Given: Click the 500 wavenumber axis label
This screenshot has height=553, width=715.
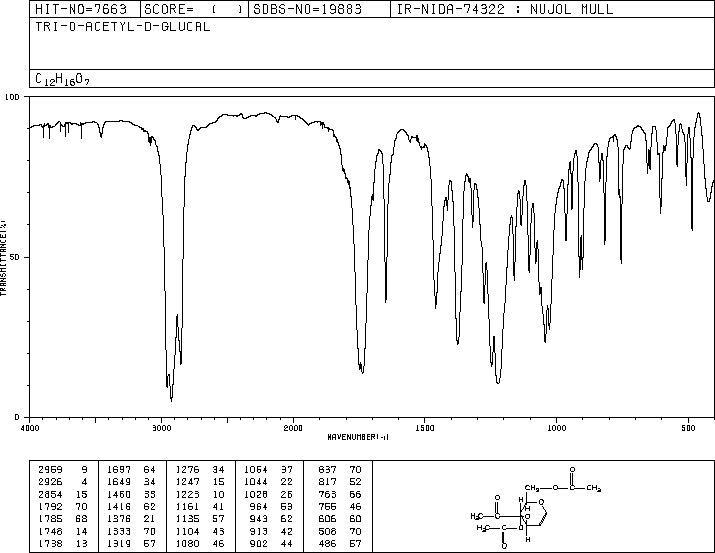Looking at the screenshot, I should pyautogui.click(x=688, y=428).
